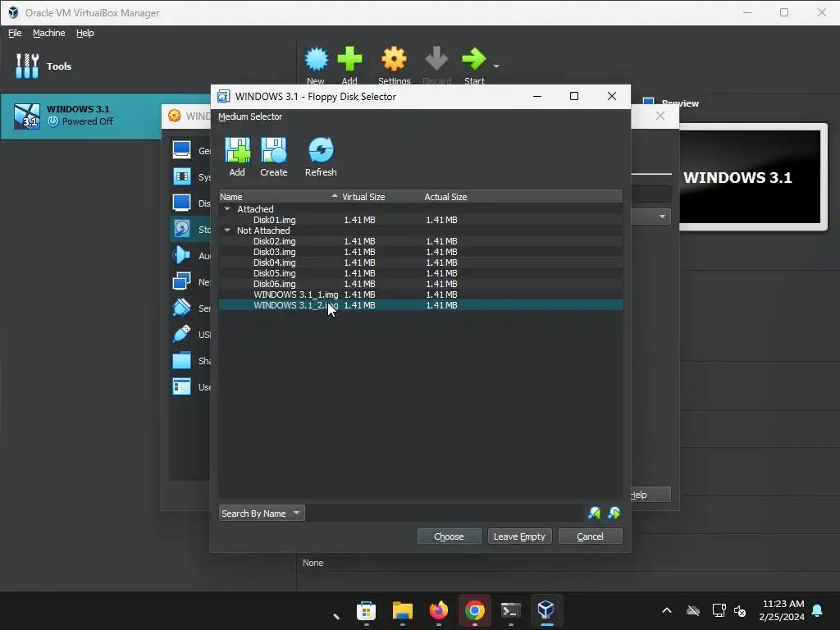This screenshot has height=630, width=840.
Task: Open terminal from taskbar
Action: 510,610
